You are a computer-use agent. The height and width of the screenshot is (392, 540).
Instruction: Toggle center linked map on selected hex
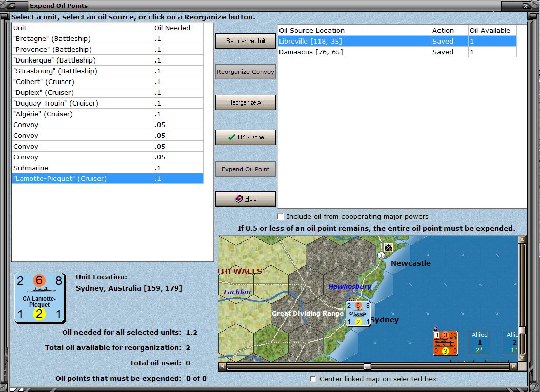click(313, 379)
